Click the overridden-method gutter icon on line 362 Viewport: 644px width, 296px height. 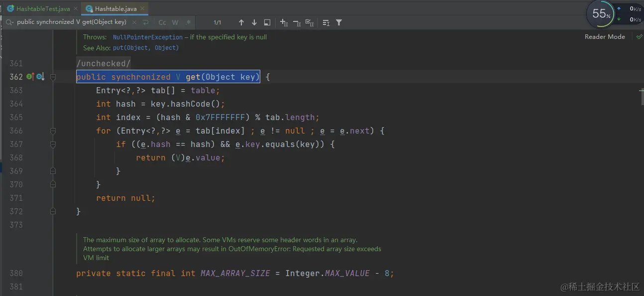(40, 77)
